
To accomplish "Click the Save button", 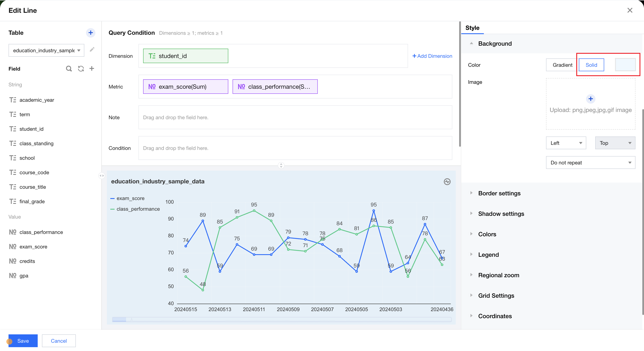I will 23,341.
